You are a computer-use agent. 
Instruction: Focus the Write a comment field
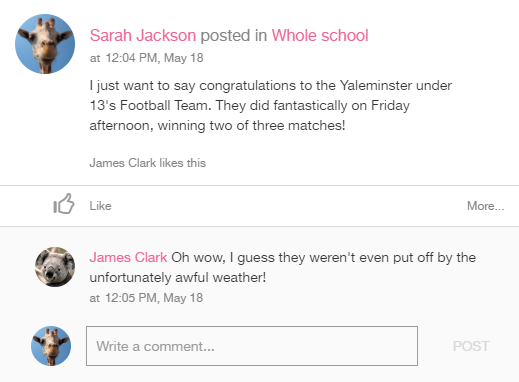tap(252, 346)
